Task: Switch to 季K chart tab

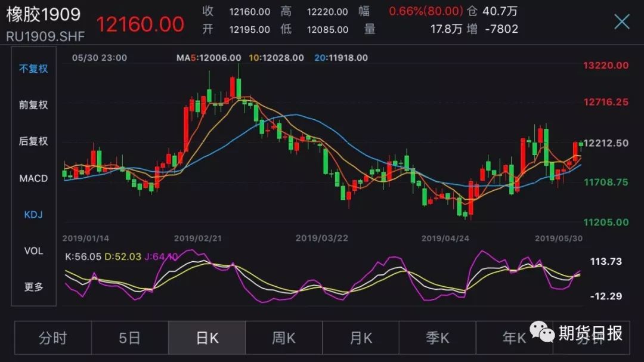Action: pyautogui.click(x=438, y=338)
